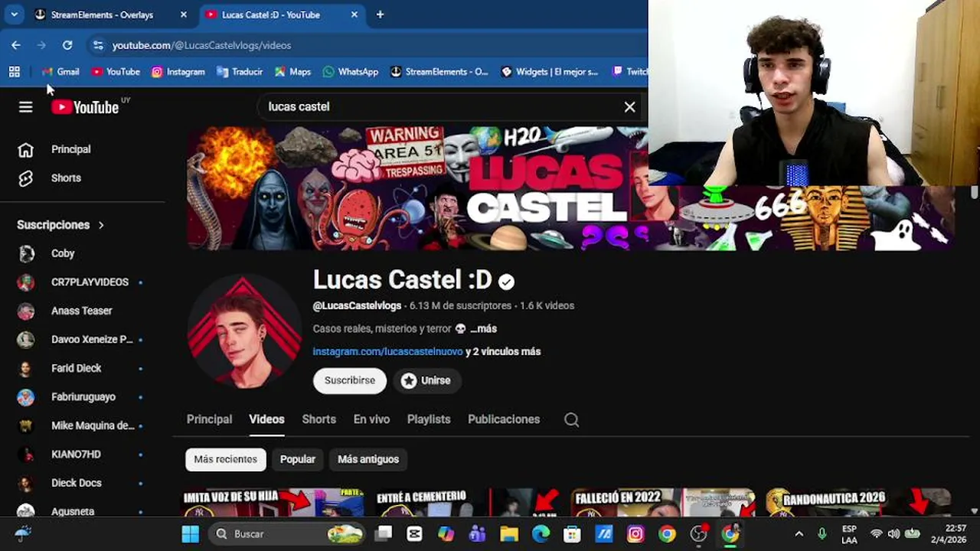This screenshot has width=980, height=551.
Task: Click the Lucas Castel channel avatar
Action: click(x=244, y=331)
